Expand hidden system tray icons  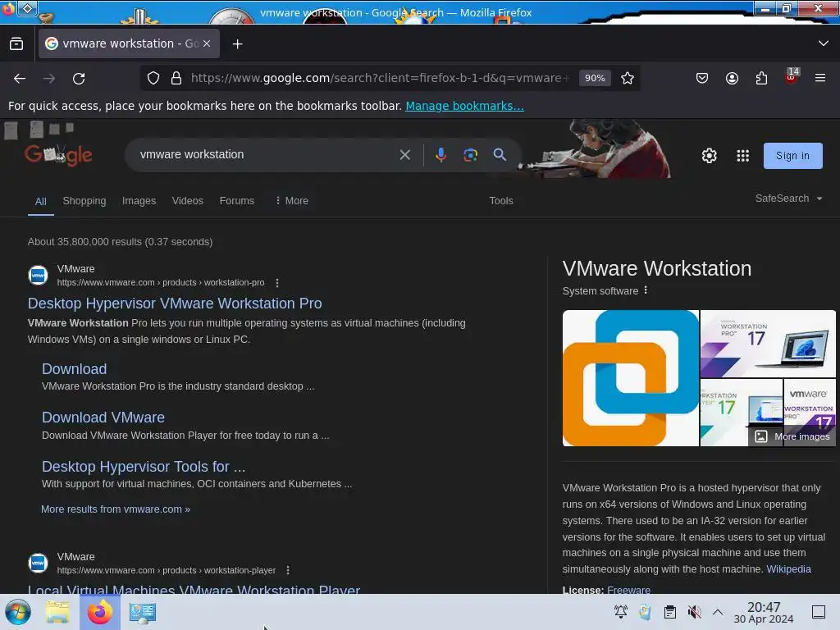click(x=718, y=612)
